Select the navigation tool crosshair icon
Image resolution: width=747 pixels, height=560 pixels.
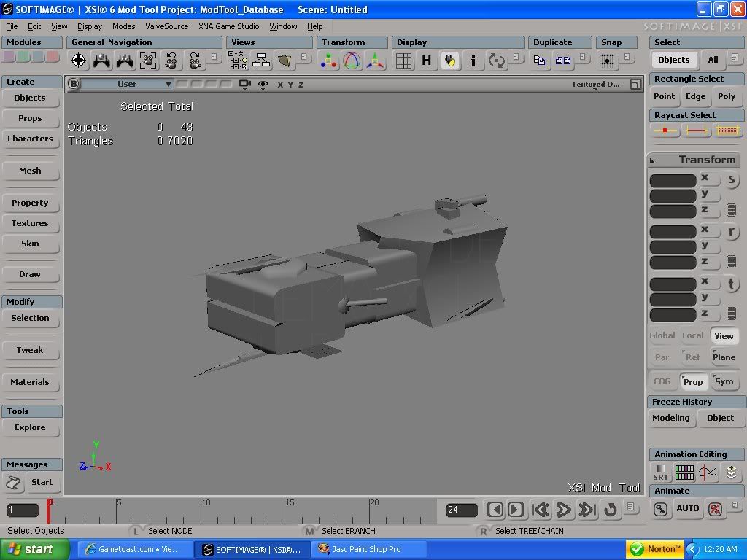click(79, 61)
